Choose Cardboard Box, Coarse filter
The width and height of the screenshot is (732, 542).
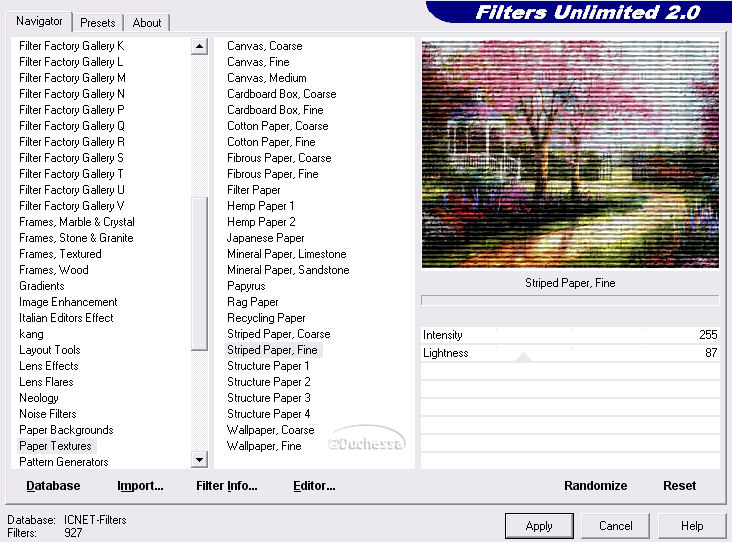[x=282, y=94]
